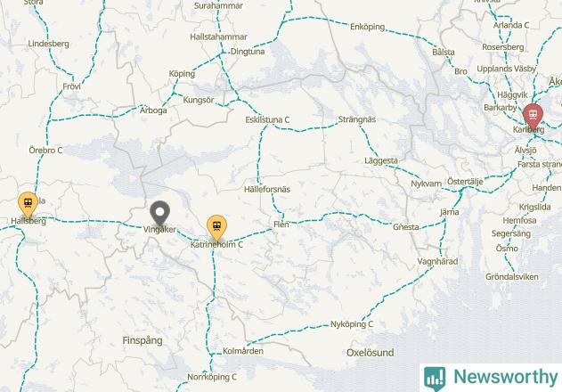Select the Enköping label on the map

click(367, 27)
